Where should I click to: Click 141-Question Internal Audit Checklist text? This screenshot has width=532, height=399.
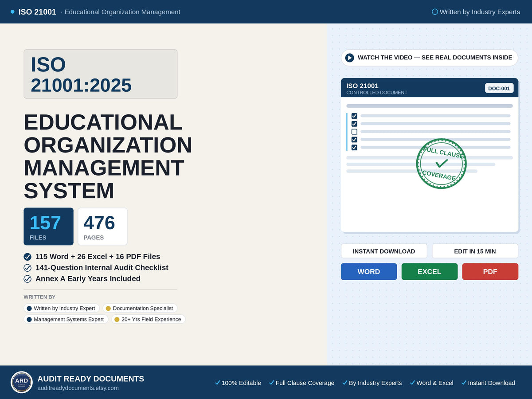coord(102,268)
